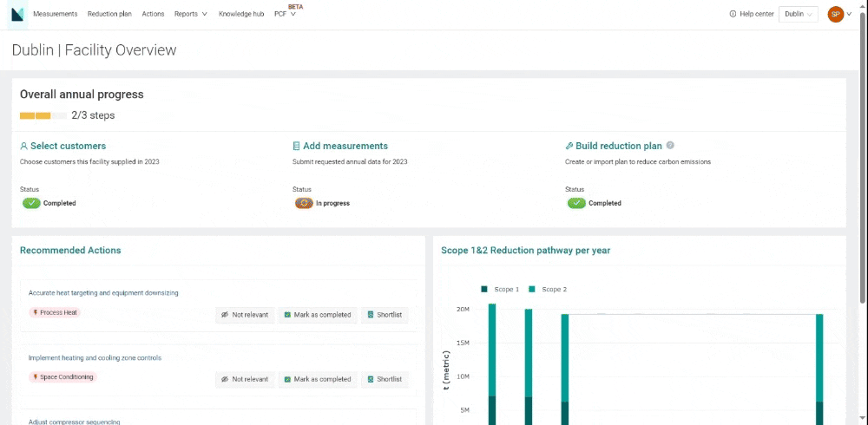
Task: Click the In progress status badge icon
Action: (x=304, y=203)
